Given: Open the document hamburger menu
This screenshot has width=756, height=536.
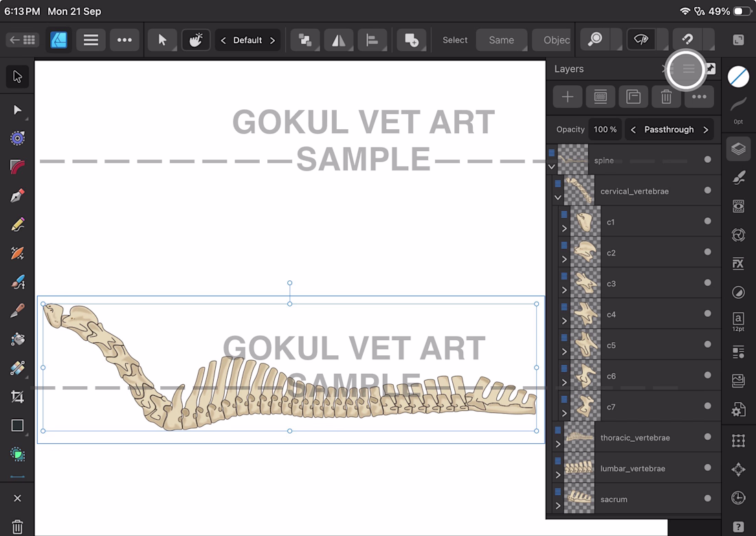Looking at the screenshot, I should pos(91,40).
